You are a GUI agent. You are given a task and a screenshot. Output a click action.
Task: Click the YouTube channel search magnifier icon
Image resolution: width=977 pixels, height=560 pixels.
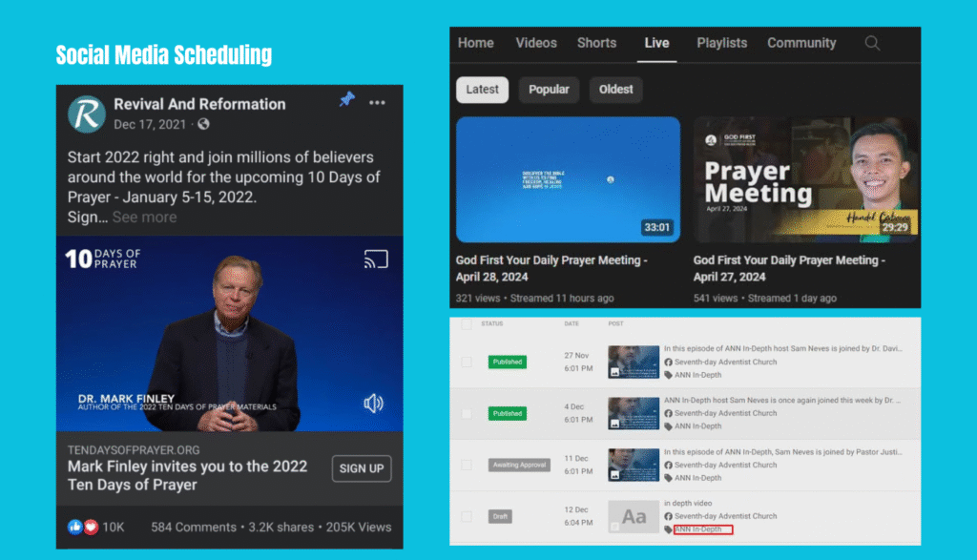(872, 43)
